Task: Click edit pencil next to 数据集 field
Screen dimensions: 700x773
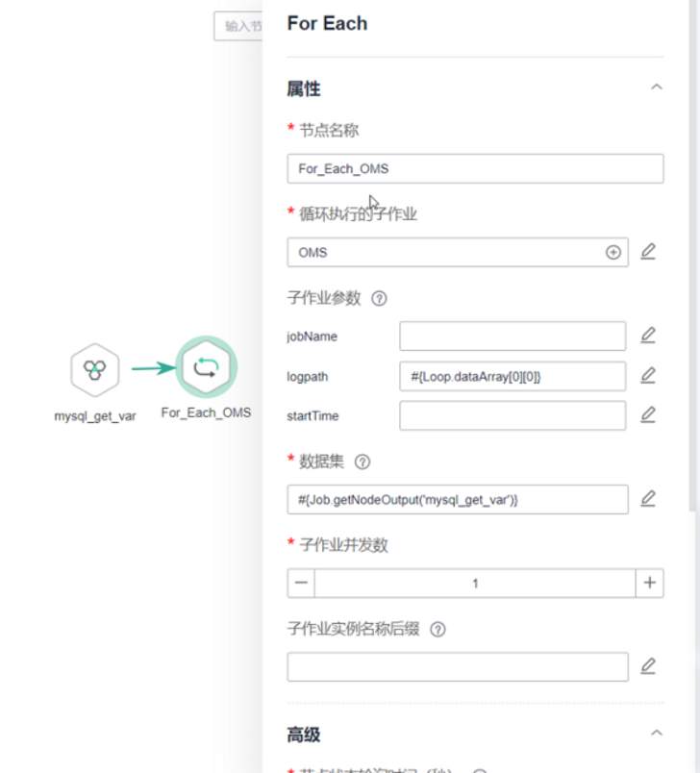Action: click(x=648, y=499)
